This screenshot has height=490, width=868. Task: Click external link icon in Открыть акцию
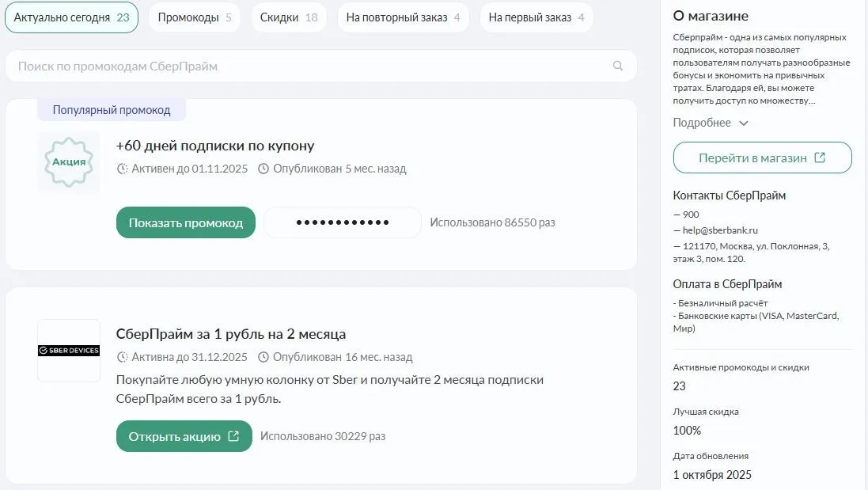[233, 436]
